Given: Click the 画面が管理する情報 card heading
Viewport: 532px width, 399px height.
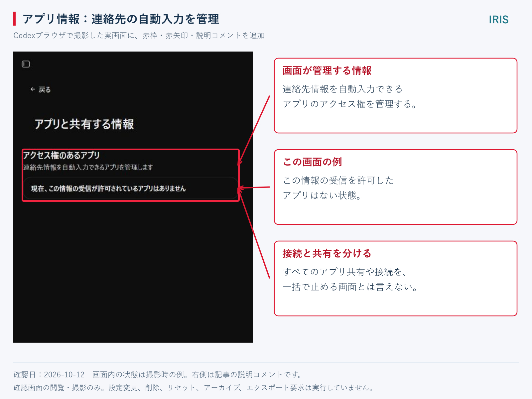Looking at the screenshot, I should point(327,70).
